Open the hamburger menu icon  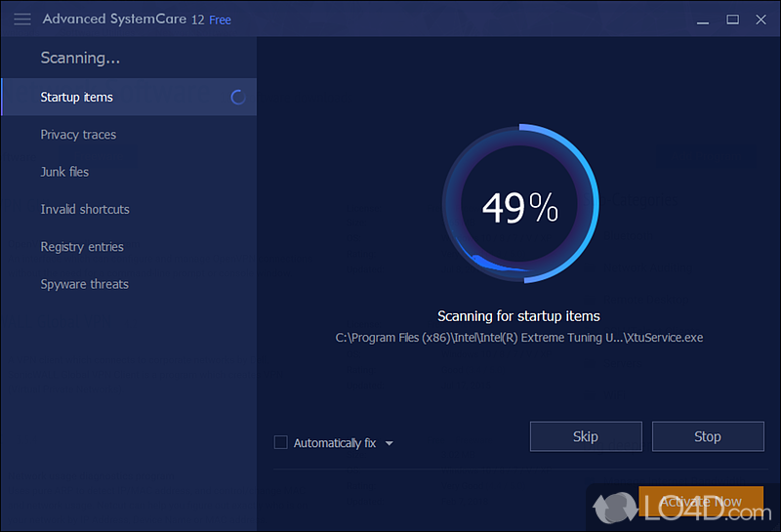(22, 20)
